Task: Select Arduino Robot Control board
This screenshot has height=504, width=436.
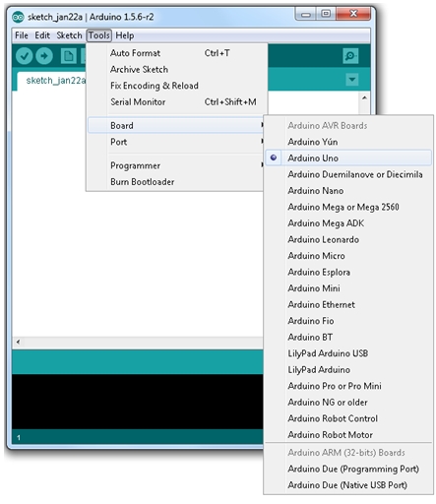Action: [x=348, y=418]
